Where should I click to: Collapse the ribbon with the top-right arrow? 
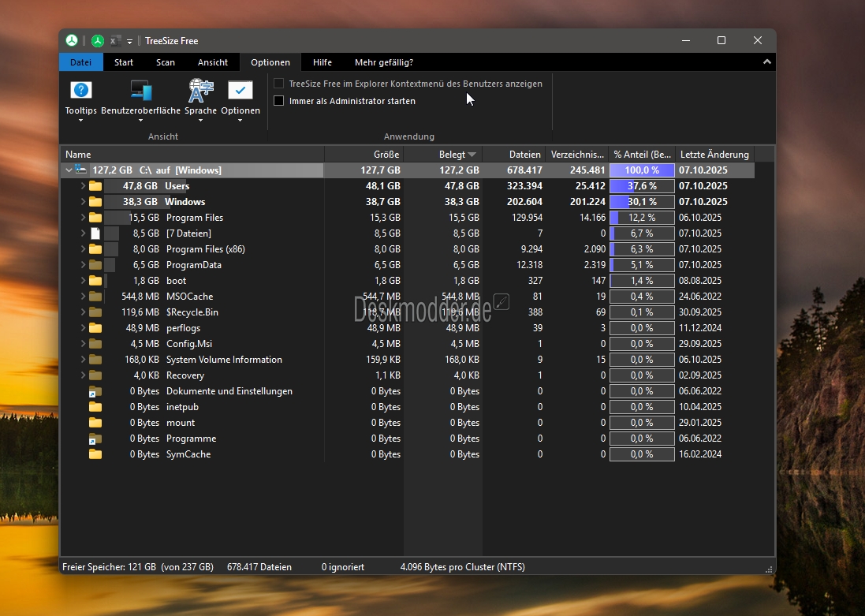tap(766, 62)
